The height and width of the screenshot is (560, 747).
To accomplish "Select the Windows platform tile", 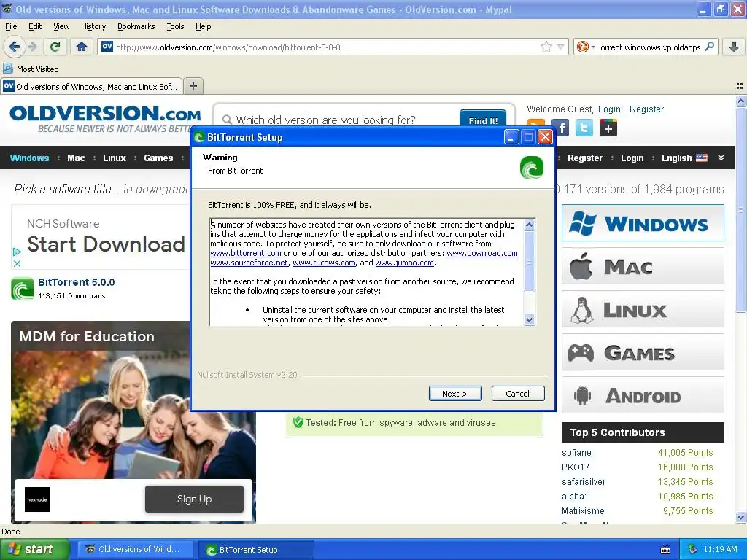I will (x=643, y=223).
